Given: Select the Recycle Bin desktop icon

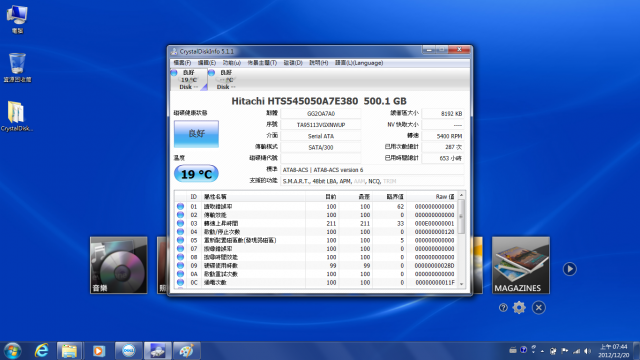Looking at the screenshot, I should coord(17,68).
